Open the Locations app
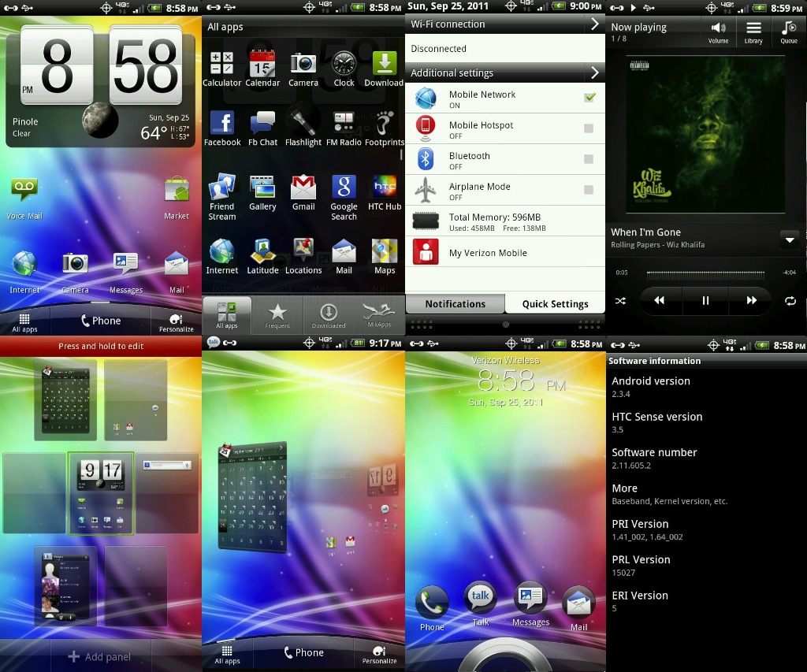 (x=303, y=256)
